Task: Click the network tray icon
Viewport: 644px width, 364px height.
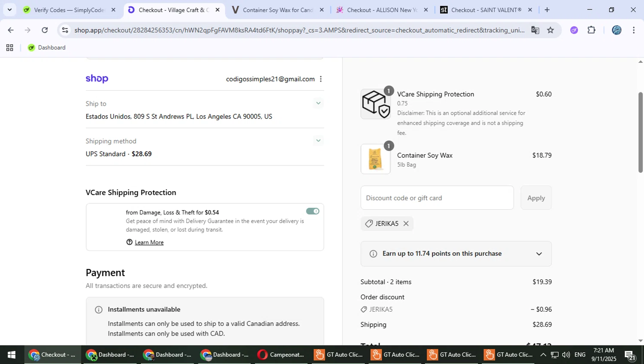Action: pyautogui.click(x=555, y=355)
